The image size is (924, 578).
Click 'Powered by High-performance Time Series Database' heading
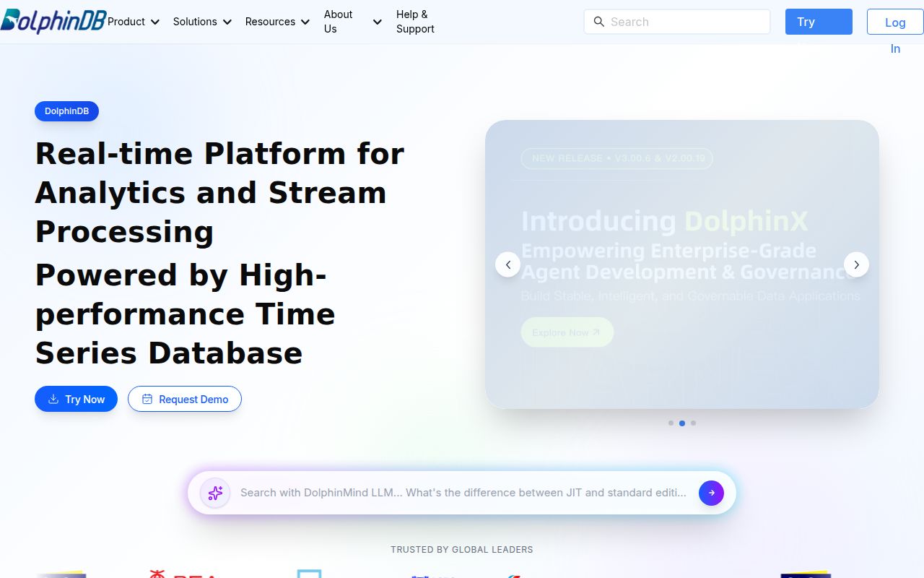(x=186, y=314)
